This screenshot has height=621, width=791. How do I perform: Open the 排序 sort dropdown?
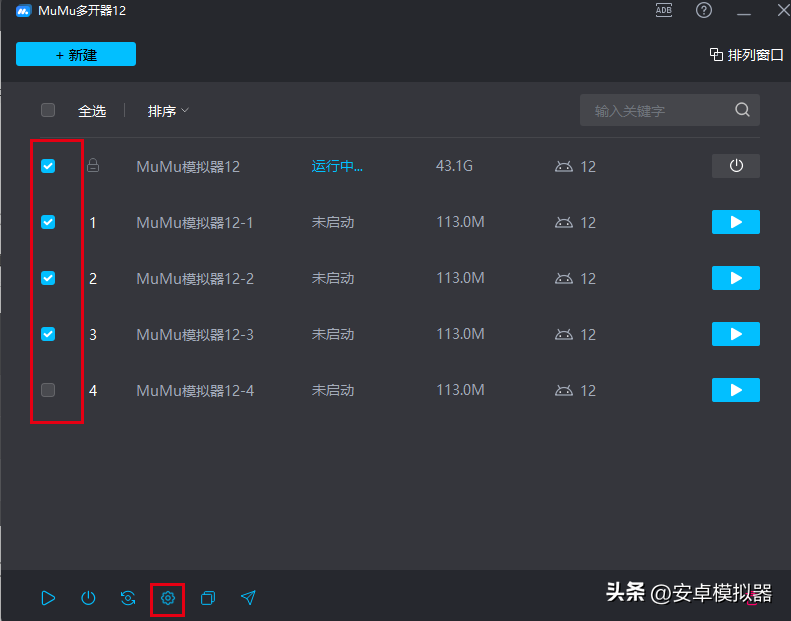[167, 111]
